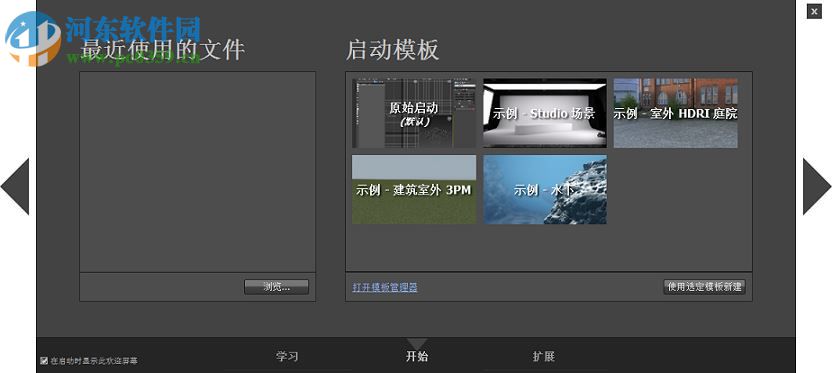Switch to the 扩展 tab
Viewport: 832px width, 373px height.
544,357
